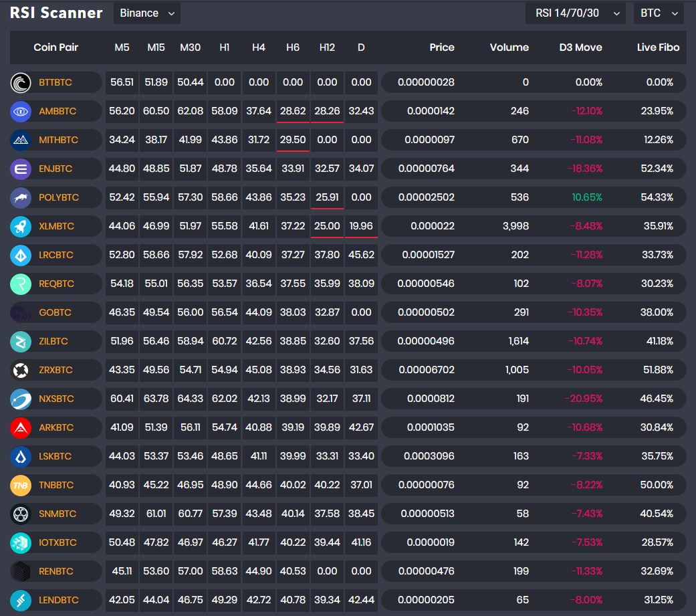Screen dimensions: 696x616
Task: Click NXSBTC D3 Move value -20.95%
Action: [x=584, y=399]
